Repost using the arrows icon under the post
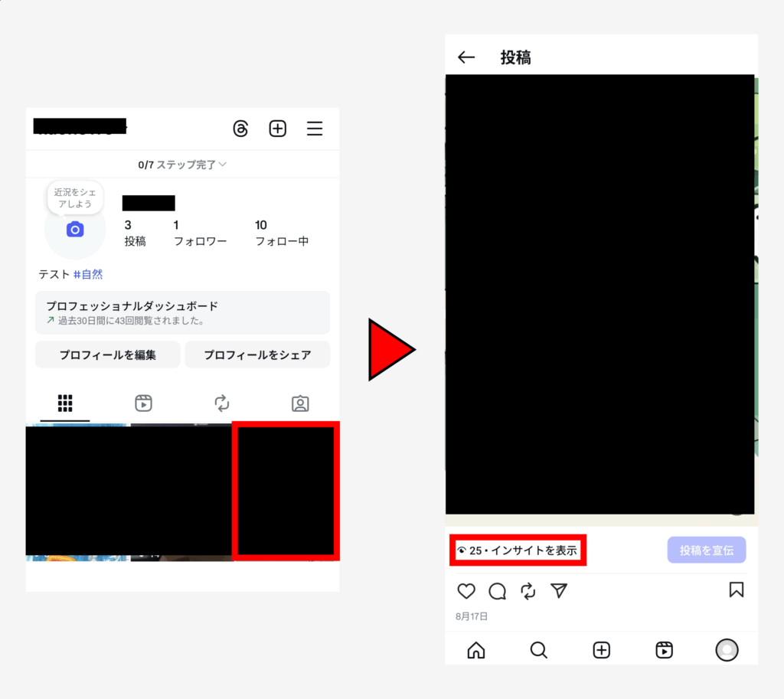Screen dimensions: 784x699 [528, 590]
